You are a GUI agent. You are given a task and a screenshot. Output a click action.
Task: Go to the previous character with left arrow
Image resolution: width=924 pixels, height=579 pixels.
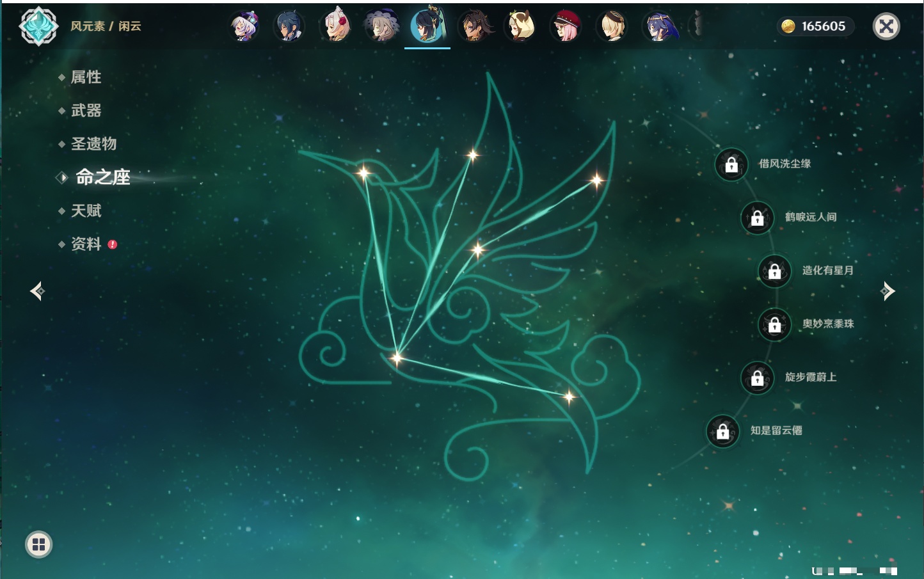pos(37,291)
